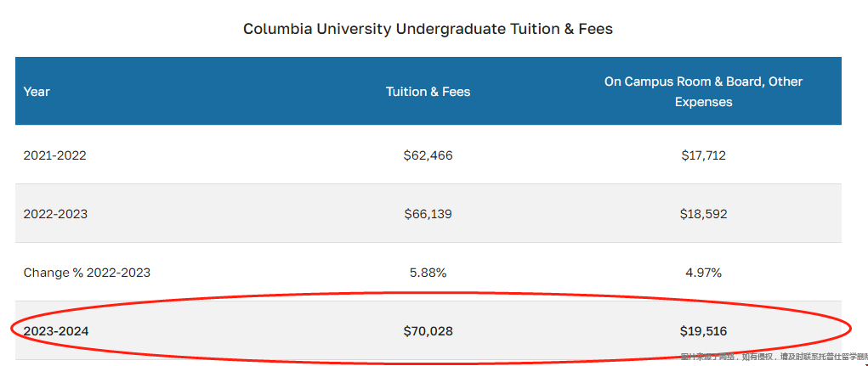The height and width of the screenshot is (366, 868).
Task: Click the Chinese watermark text at bottom right
Action: [774, 357]
